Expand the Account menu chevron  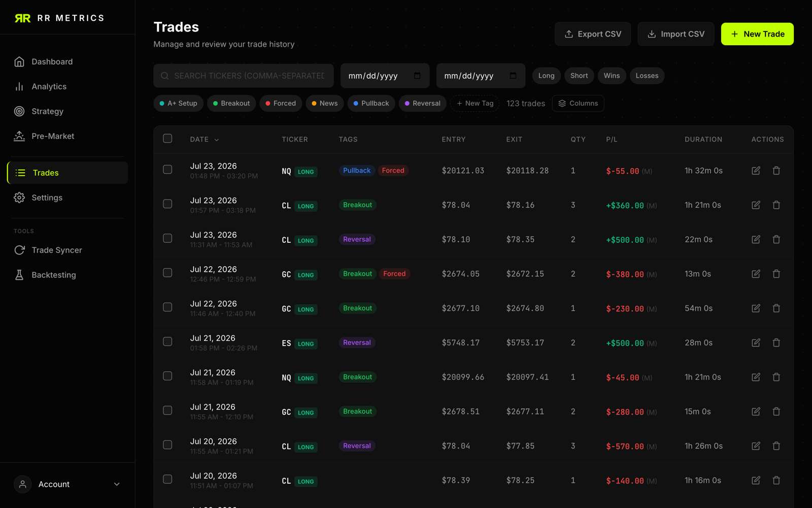tap(117, 484)
